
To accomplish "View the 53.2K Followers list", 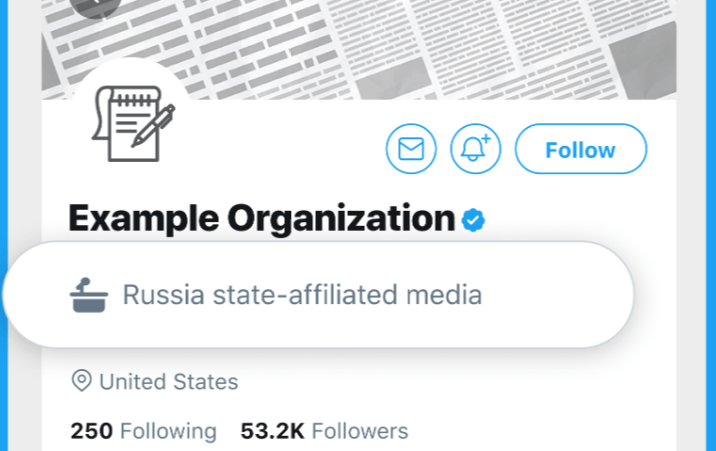I will pyautogui.click(x=324, y=431).
